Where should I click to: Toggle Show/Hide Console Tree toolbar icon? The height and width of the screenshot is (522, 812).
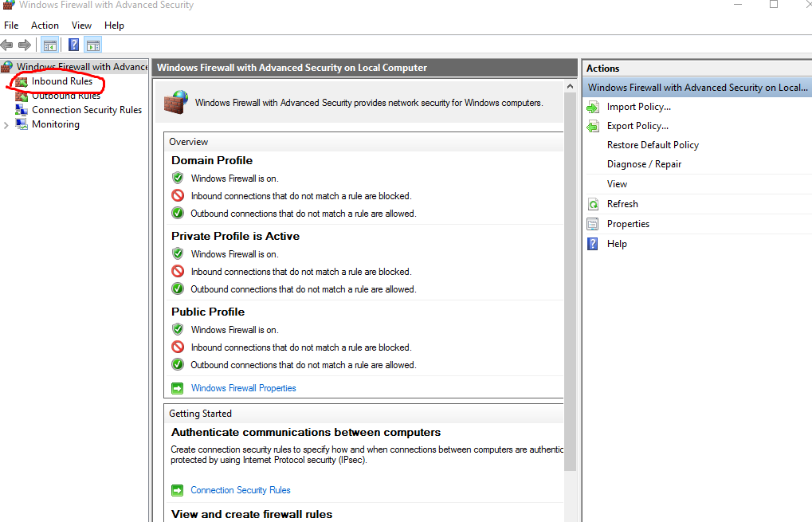[x=49, y=45]
